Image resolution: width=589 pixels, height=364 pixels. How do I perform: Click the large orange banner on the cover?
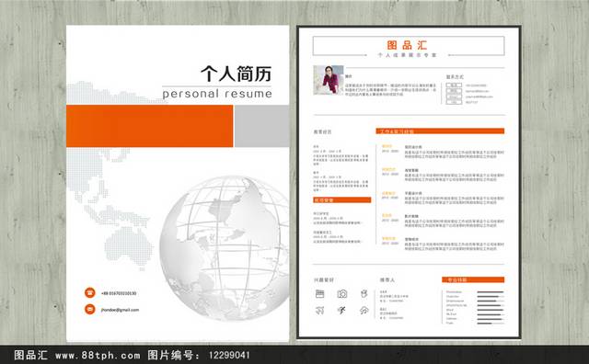(x=149, y=126)
